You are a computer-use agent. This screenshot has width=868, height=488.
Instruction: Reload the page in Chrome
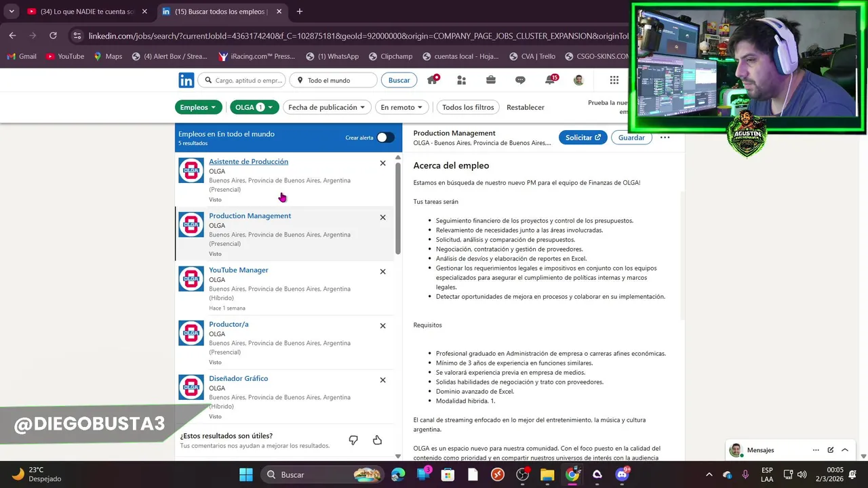click(x=53, y=35)
